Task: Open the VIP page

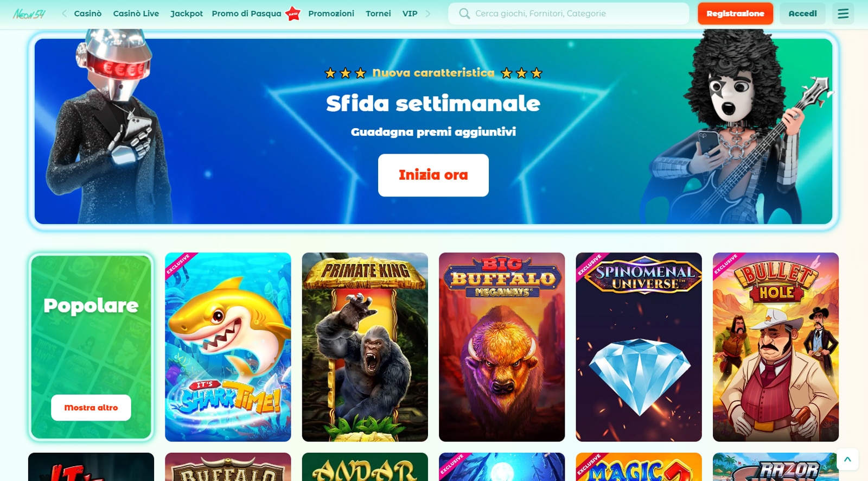Action: (x=410, y=14)
